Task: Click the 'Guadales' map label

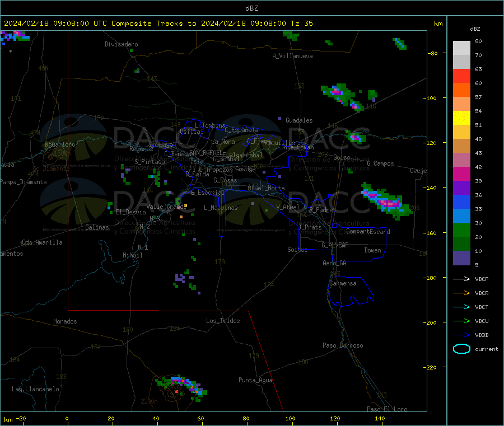Action: [x=299, y=120]
